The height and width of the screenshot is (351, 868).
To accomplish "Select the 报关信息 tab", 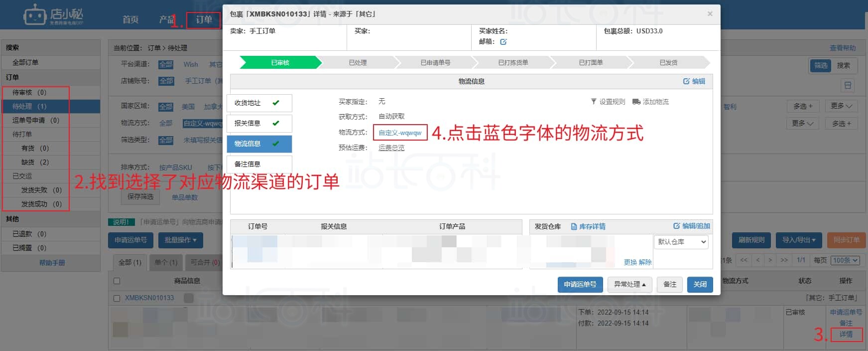I will [x=259, y=123].
